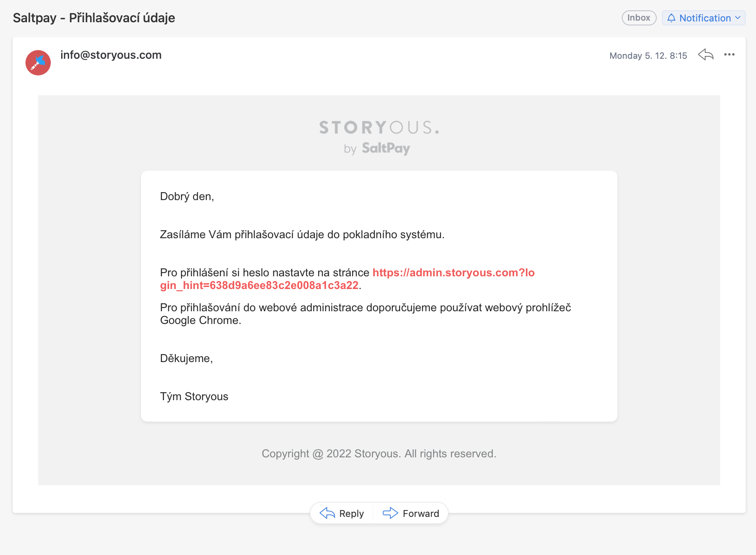
Task: Click the text Děkujeme,
Action: [x=186, y=358]
